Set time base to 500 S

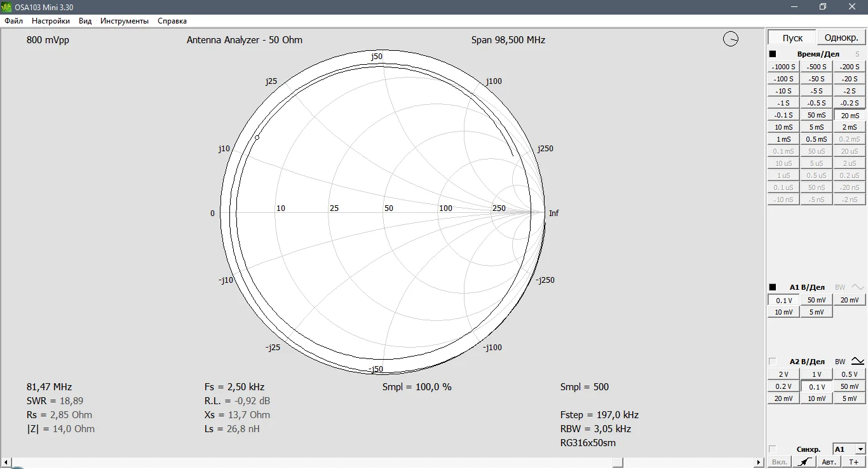[817, 67]
